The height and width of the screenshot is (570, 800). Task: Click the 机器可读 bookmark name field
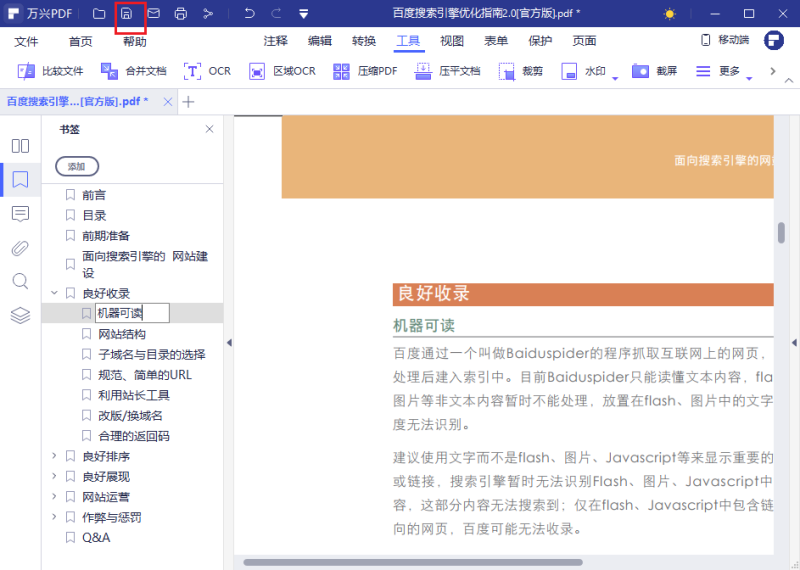pos(132,313)
